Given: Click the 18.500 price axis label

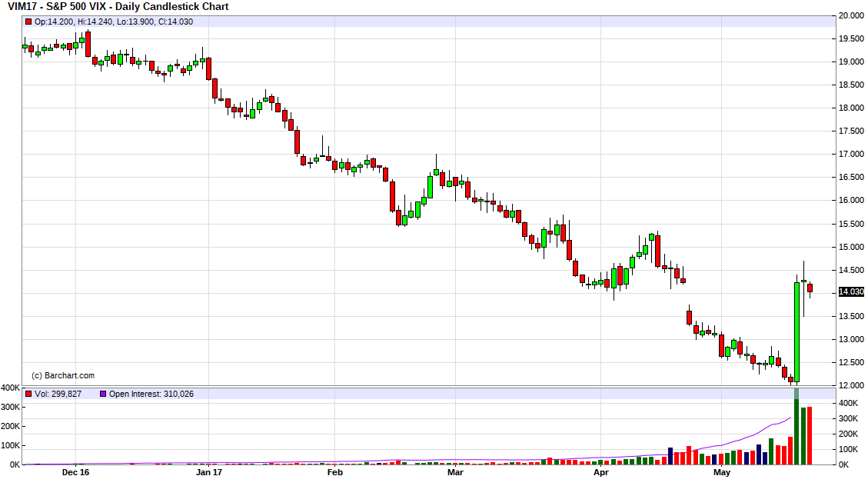Looking at the screenshot, I should coord(851,85).
